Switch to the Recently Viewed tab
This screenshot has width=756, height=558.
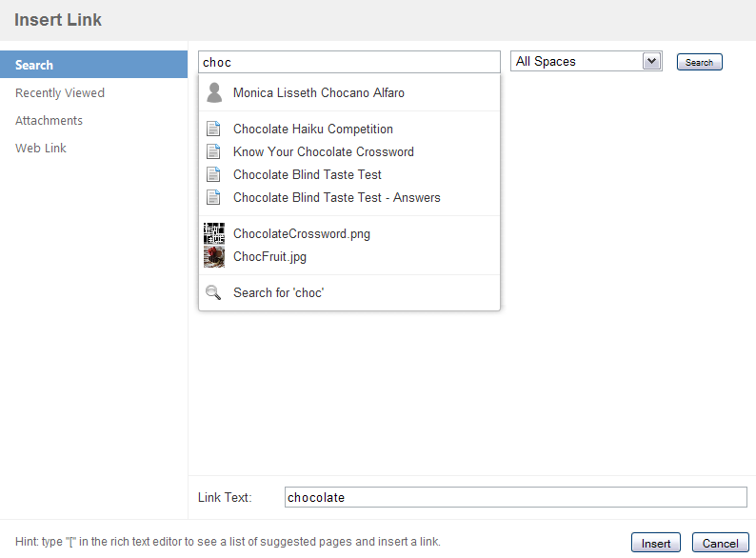click(60, 92)
